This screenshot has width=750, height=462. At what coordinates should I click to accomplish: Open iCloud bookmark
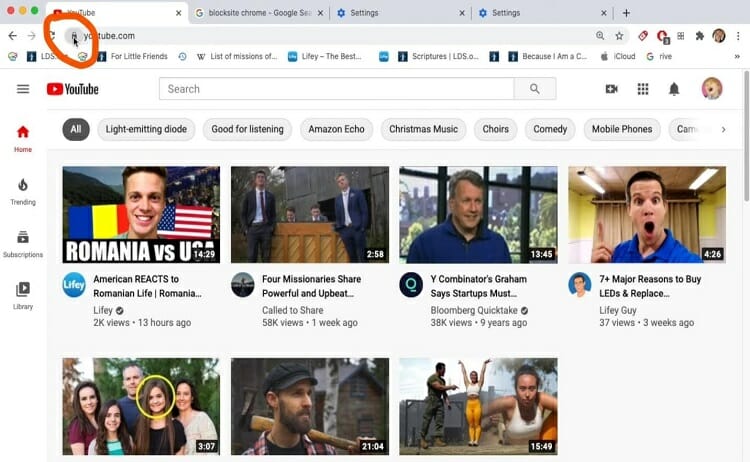coord(618,56)
